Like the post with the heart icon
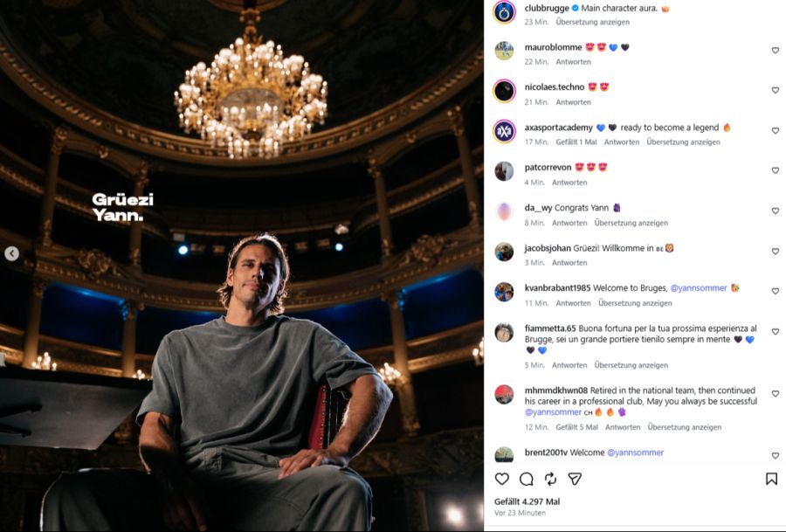 [502, 479]
